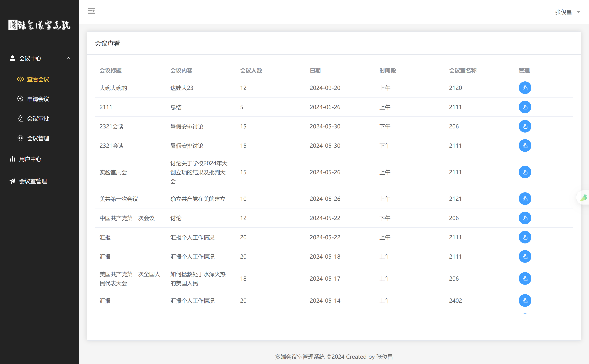Image resolution: width=589 pixels, height=364 pixels.
Task: Click the 美国共产党第一次全国人民代表大会 title
Action: pos(130,278)
